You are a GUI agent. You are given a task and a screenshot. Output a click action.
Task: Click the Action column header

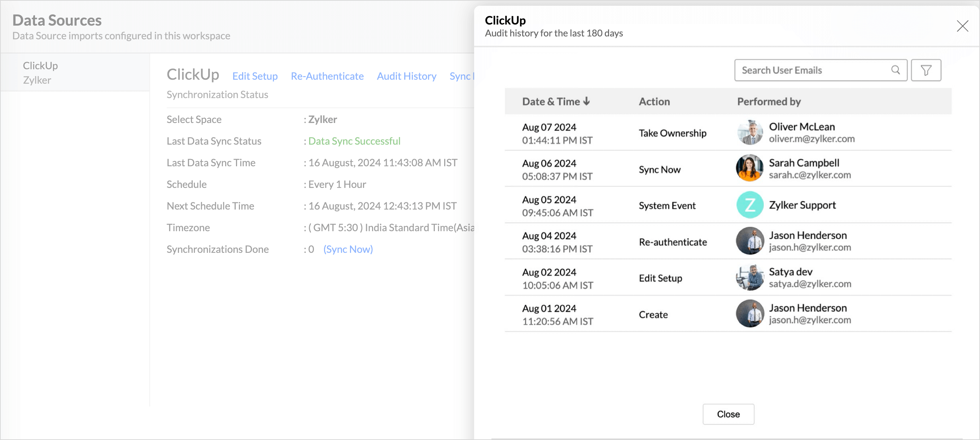click(654, 102)
